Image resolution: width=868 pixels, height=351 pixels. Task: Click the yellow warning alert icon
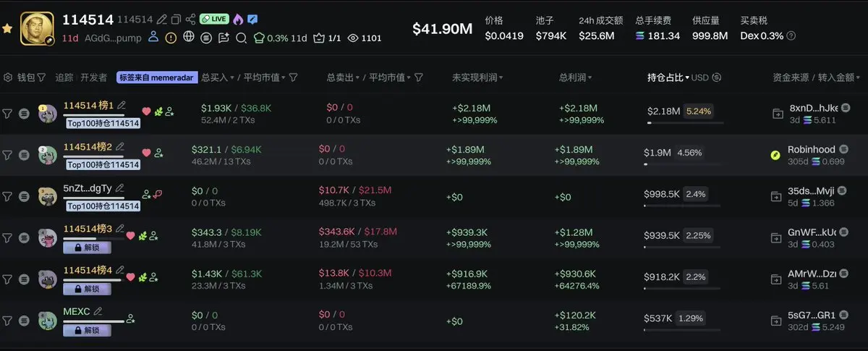pos(171,38)
